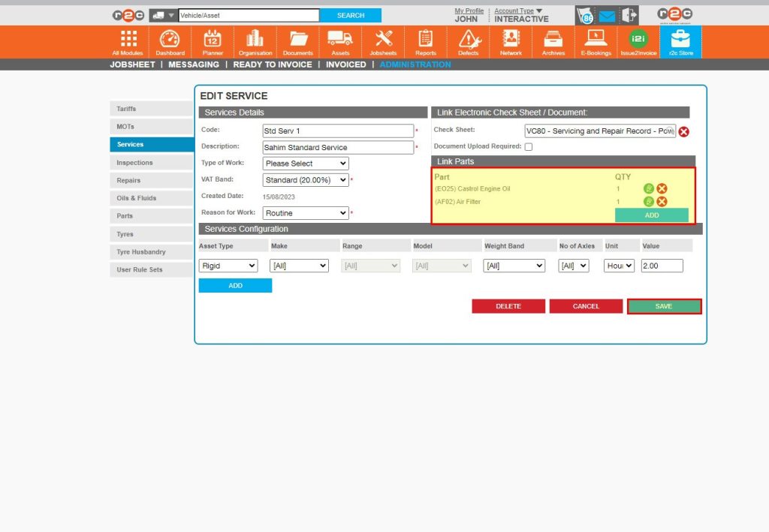Viewport: 769px width, 532px height.
Task: Select Parts in the sidebar
Action: [x=152, y=215]
